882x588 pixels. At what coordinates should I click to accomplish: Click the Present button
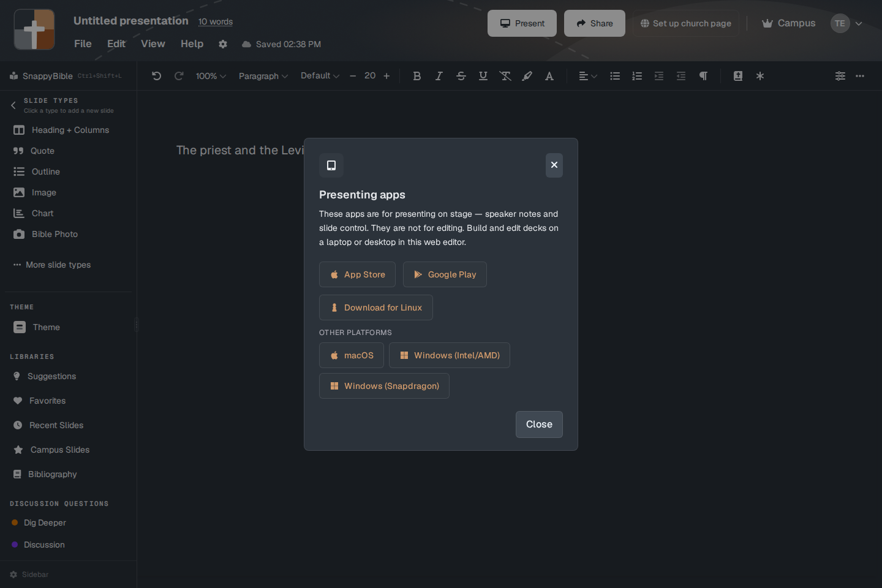522,23
